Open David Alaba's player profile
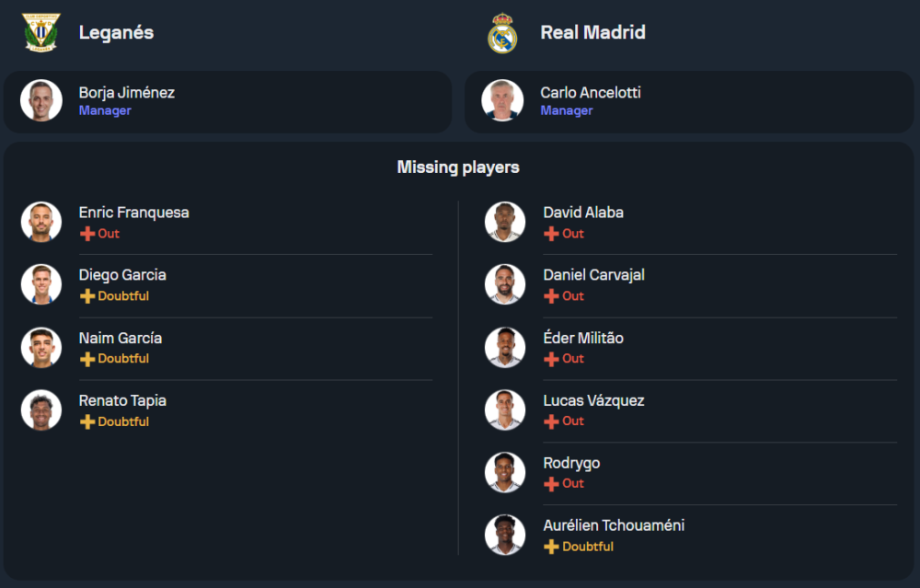This screenshot has width=920, height=588. (x=583, y=213)
